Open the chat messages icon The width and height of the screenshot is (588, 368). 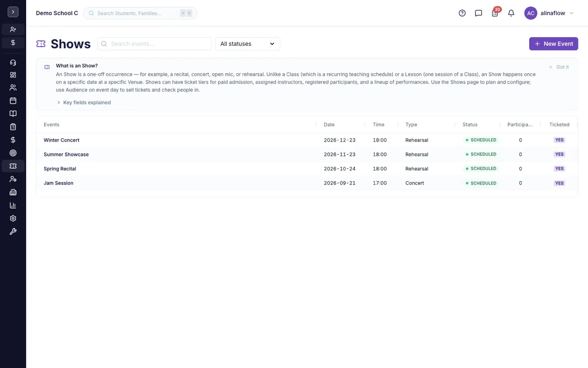pyautogui.click(x=478, y=13)
